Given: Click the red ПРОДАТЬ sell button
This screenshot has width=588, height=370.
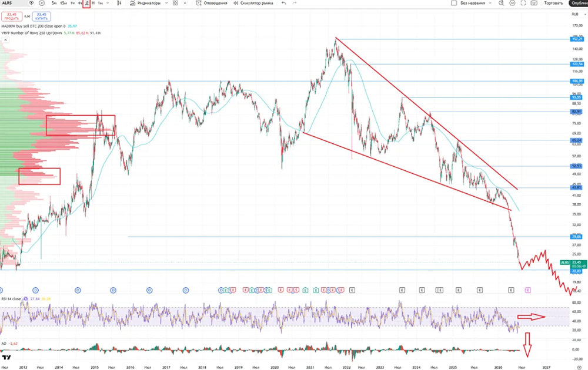Looking at the screenshot, I should click(x=12, y=16).
